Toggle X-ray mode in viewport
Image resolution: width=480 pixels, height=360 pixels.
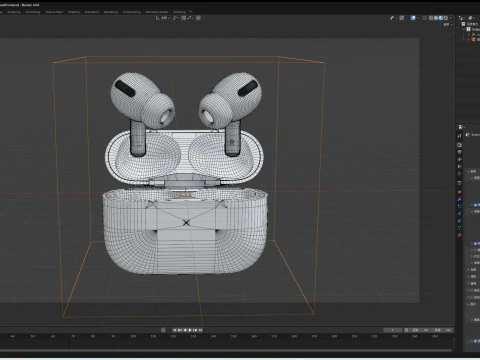pyautogui.click(x=424, y=18)
